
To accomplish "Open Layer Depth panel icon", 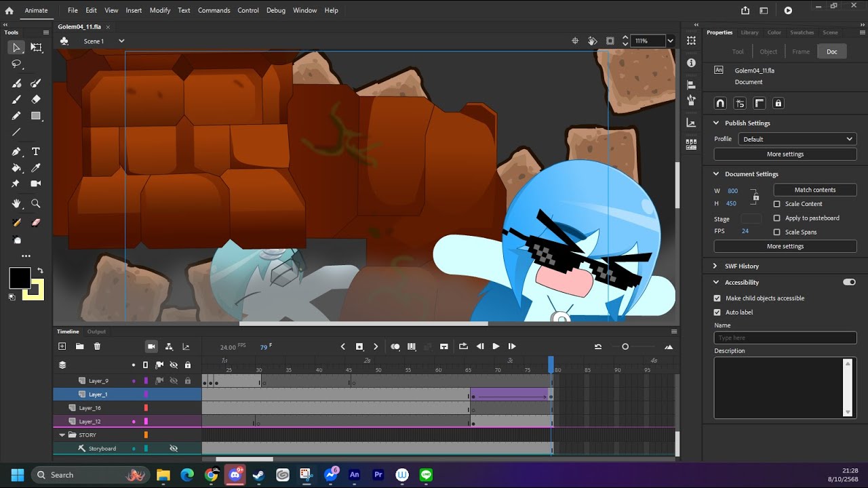I will pyautogui.click(x=186, y=346).
